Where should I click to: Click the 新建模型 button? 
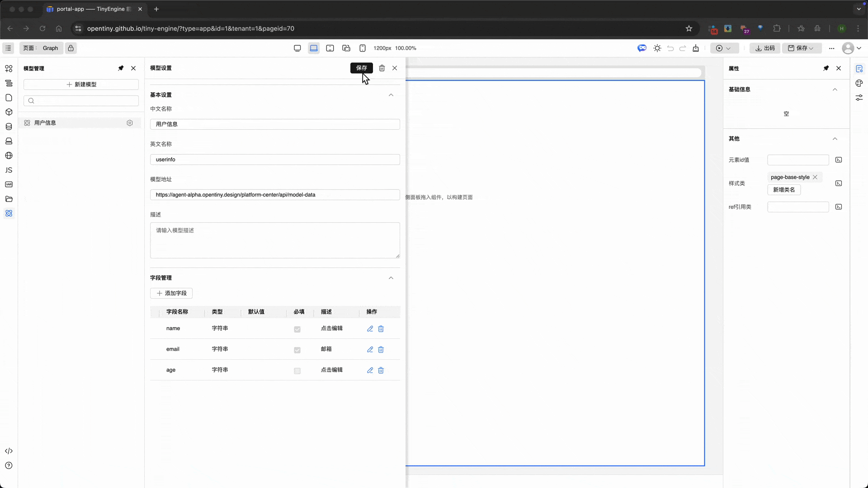point(81,84)
